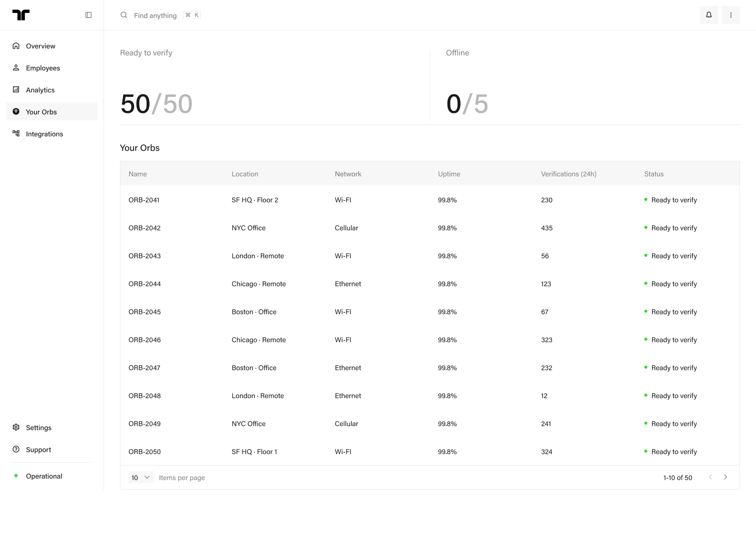
Task: Click the Network column header
Action: (x=348, y=174)
